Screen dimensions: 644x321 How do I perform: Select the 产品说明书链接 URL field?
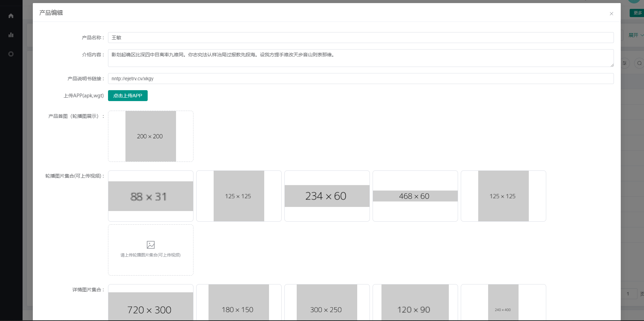(239, 79)
